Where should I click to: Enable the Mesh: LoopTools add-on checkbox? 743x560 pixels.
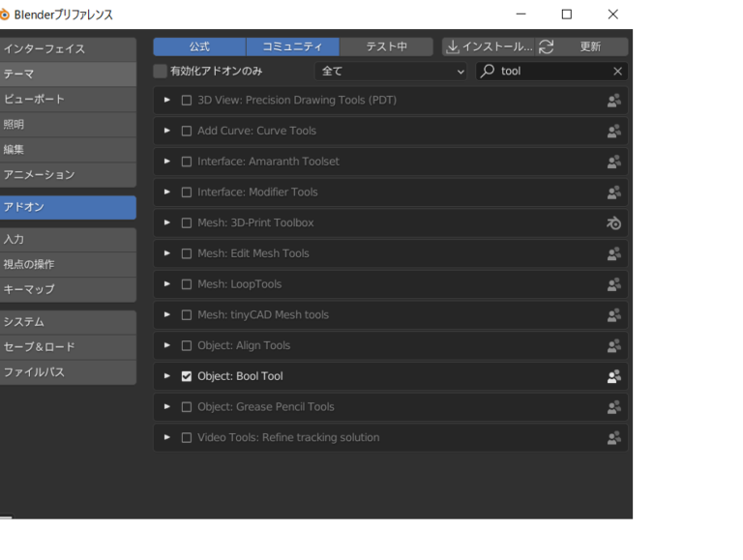coord(187,284)
